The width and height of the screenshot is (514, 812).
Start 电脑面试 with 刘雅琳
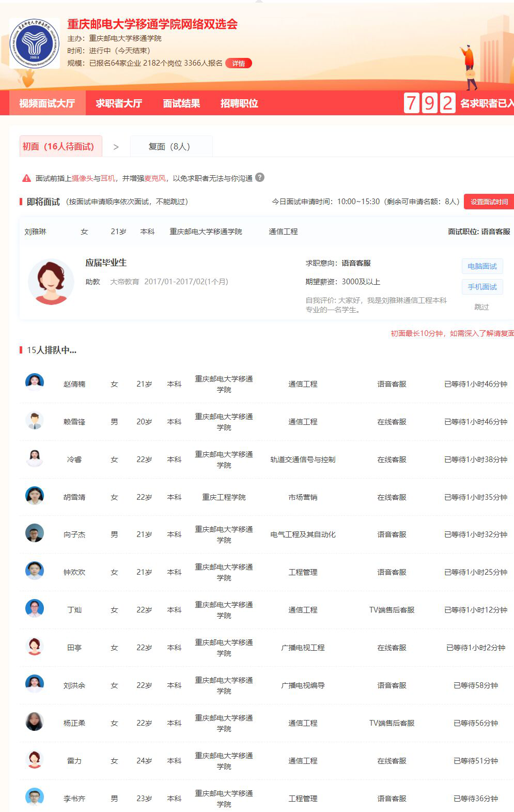(x=481, y=266)
